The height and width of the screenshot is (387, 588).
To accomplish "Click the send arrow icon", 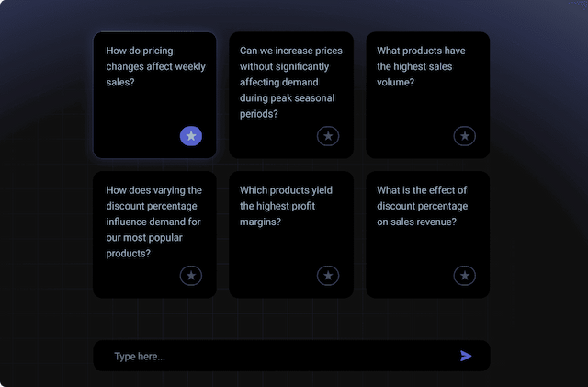I will [x=466, y=356].
